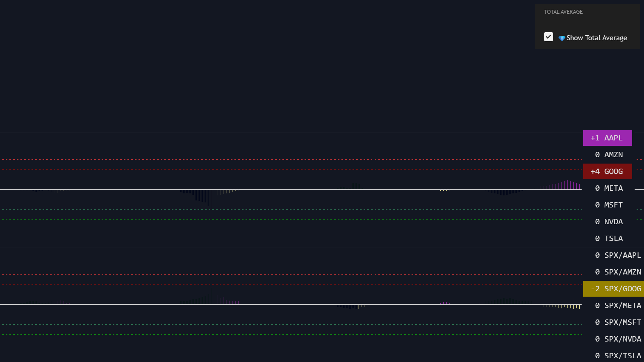Select the purple +1 AAPL label
644x362 pixels.
pyautogui.click(x=607, y=138)
